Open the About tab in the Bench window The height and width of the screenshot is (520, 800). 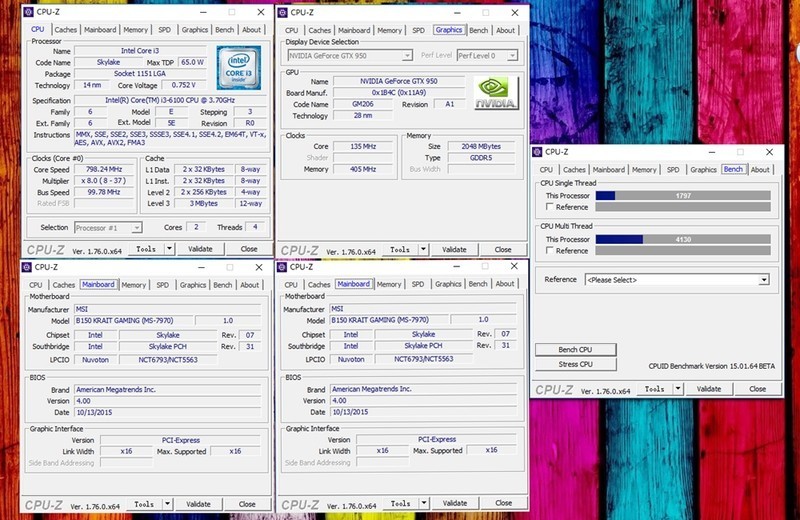pyautogui.click(x=760, y=170)
